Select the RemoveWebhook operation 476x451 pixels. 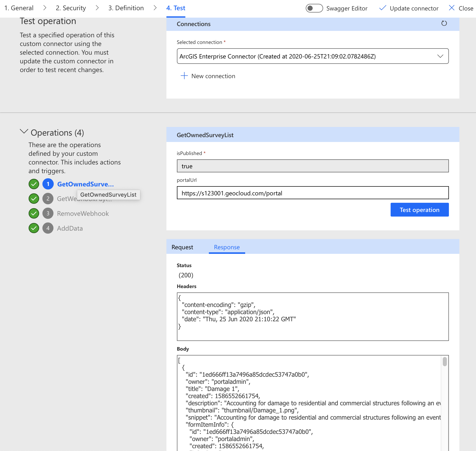83,213
